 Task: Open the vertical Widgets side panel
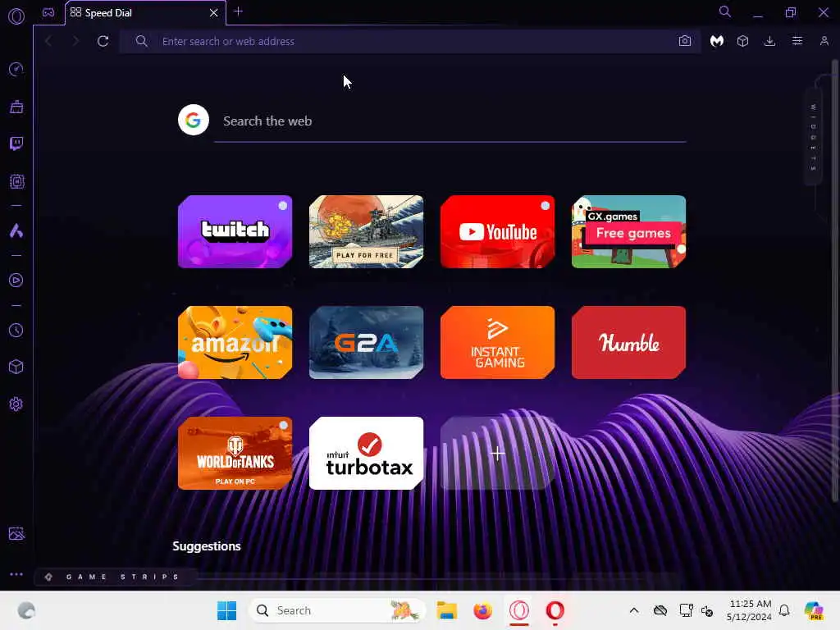pyautogui.click(x=813, y=138)
